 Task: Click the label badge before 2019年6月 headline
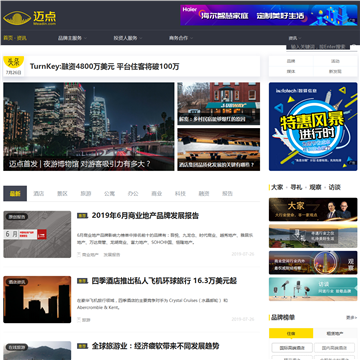tap(82, 216)
